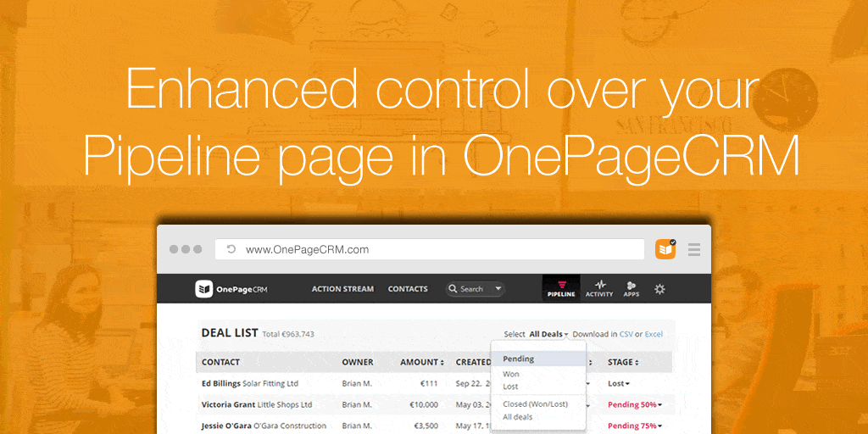Expand the search options arrow
Image resolution: width=868 pixels, height=434 pixels.
(x=498, y=289)
